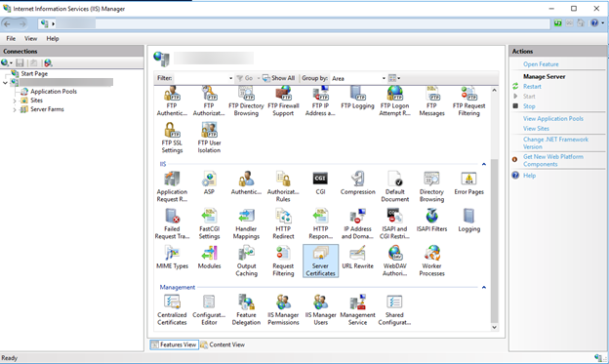This screenshot has height=364, width=609.
Task: Open FTP User Isolation feature
Action: click(x=209, y=138)
